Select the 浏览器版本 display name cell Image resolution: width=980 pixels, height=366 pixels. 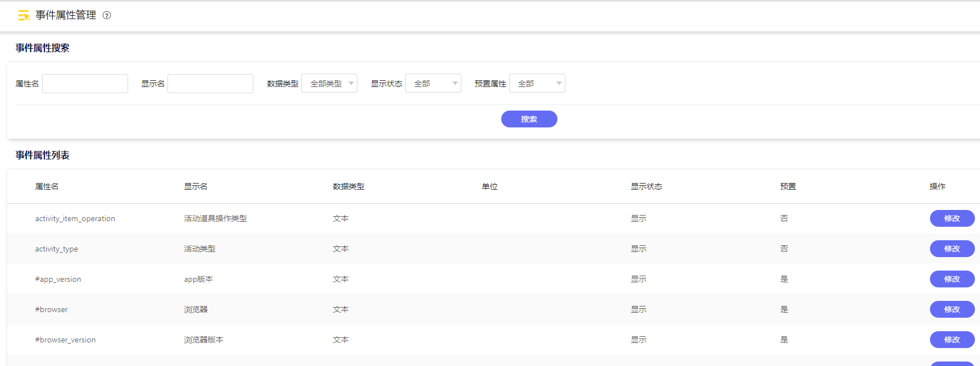pyautogui.click(x=203, y=340)
